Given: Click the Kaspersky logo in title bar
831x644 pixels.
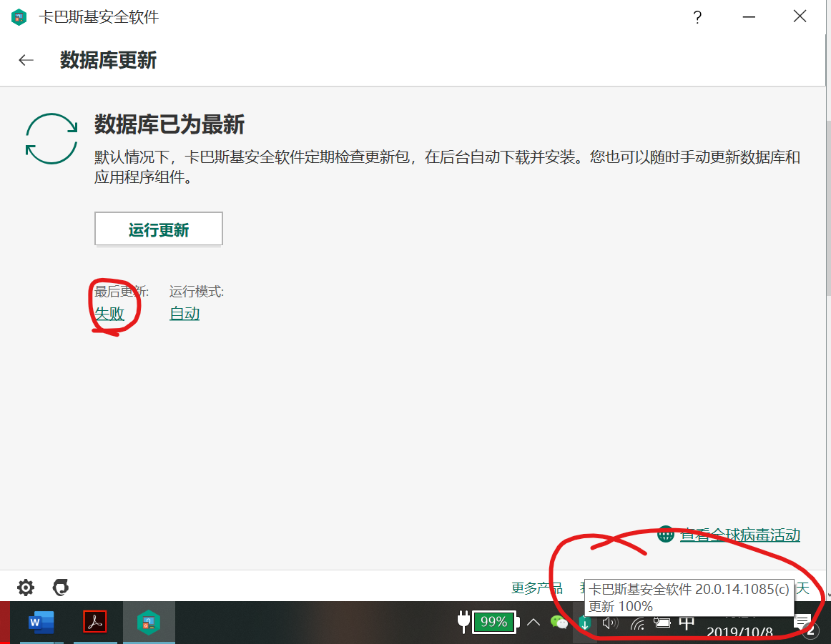Looking at the screenshot, I should pos(19,17).
